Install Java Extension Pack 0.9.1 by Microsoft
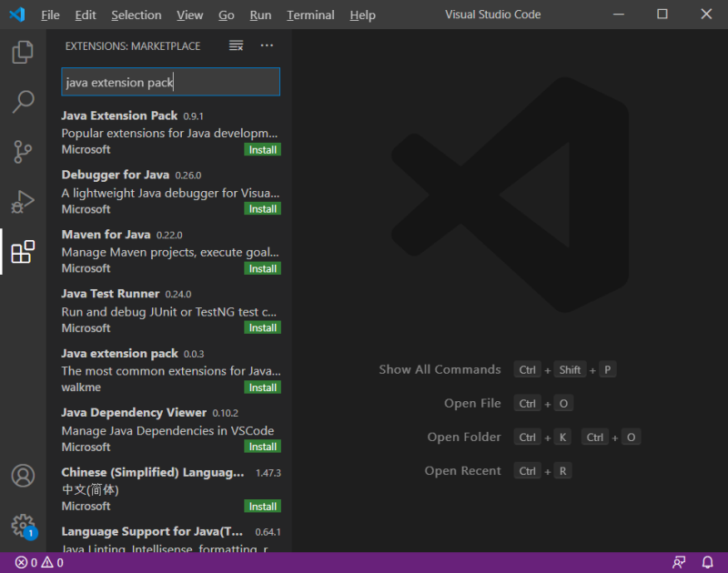The image size is (728, 573). [262, 149]
